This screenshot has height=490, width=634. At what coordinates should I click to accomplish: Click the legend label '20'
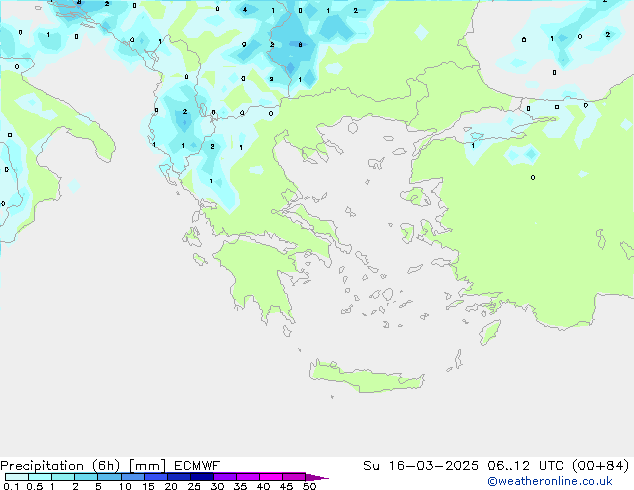(x=171, y=486)
